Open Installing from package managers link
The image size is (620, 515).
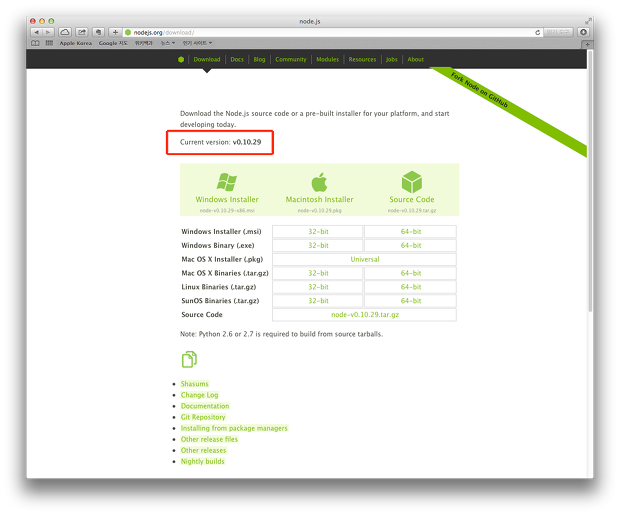tap(234, 428)
